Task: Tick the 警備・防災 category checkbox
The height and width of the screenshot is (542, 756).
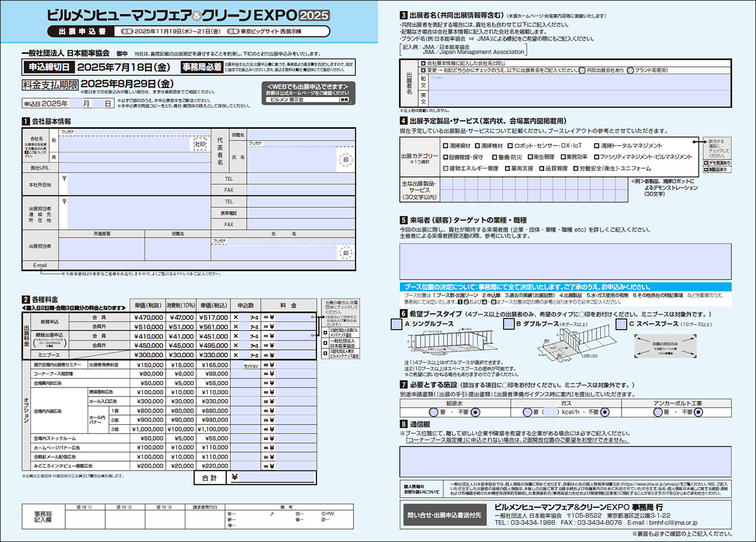Action: pyautogui.click(x=495, y=157)
